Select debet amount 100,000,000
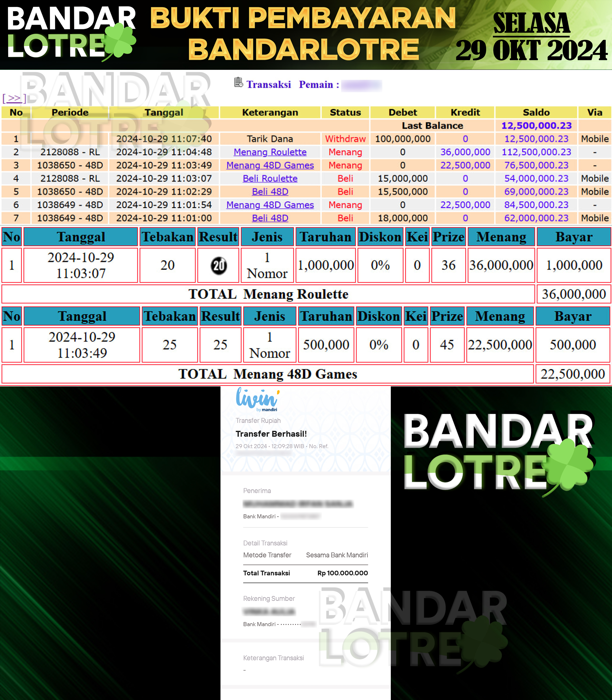Screen dimensions: 612x700 pos(403,139)
